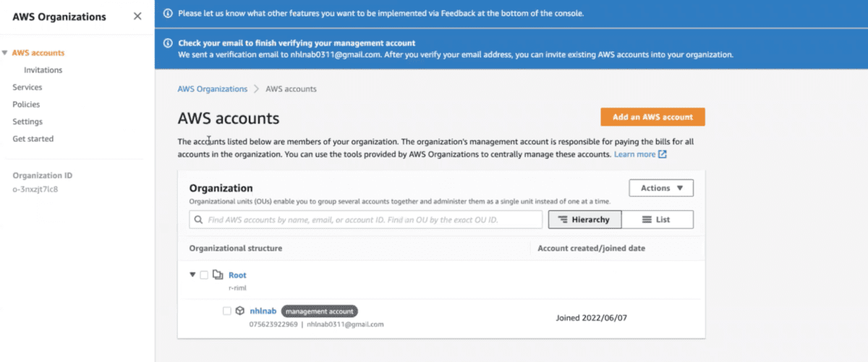Open Settings in the sidebar
This screenshot has height=362, width=868.
click(27, 121)
